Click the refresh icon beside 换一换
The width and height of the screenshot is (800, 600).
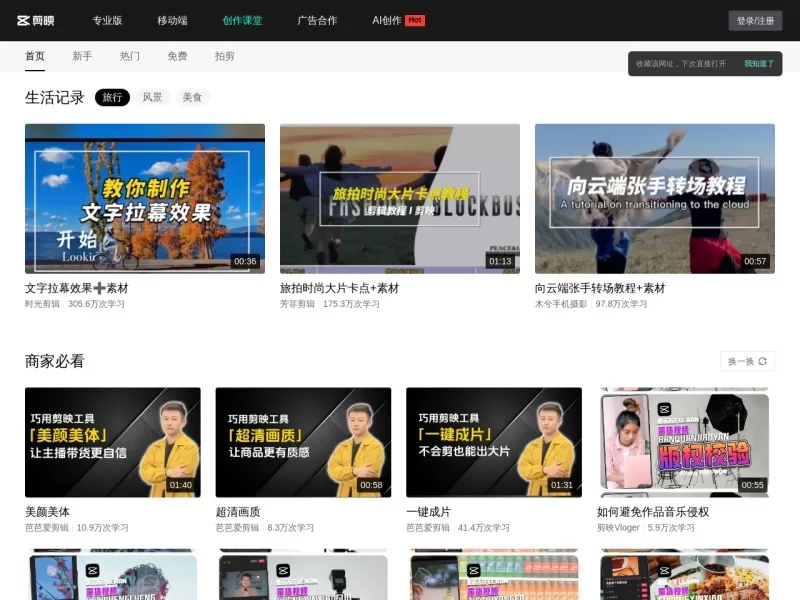tap(760, 361)
